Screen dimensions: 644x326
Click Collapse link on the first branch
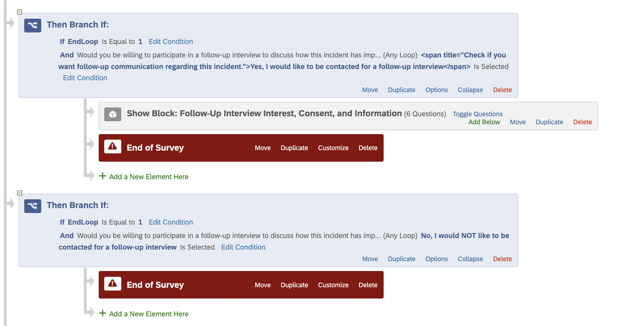[x=470, y=90]
